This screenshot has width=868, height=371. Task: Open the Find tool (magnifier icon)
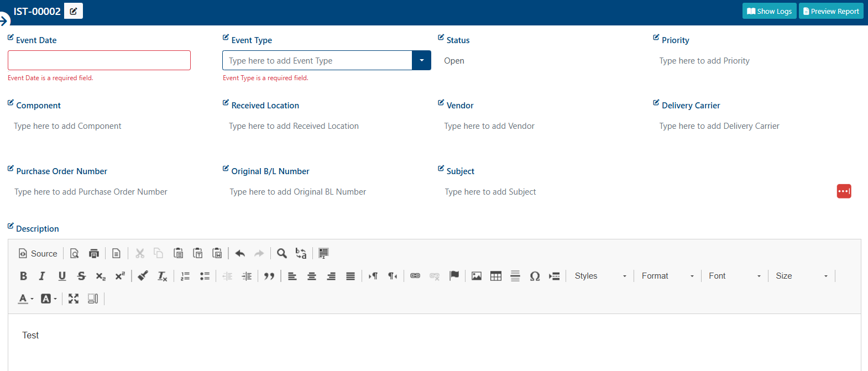(x=282, y=253)
